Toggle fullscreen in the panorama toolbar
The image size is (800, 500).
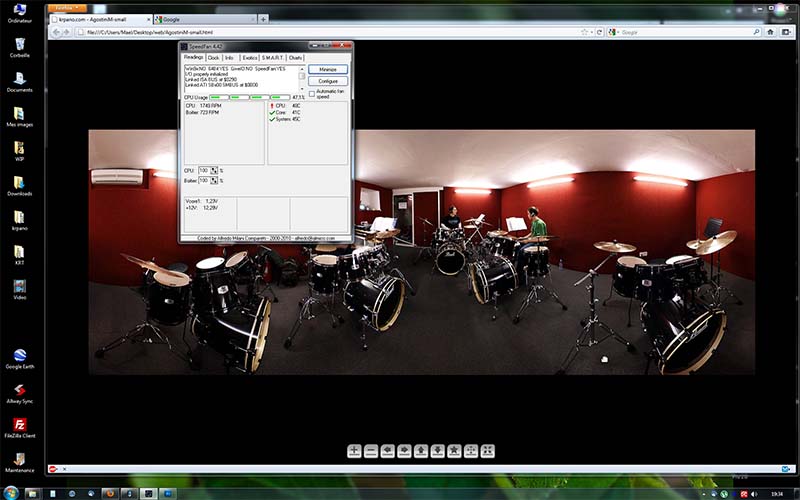[x=487, y=451]
